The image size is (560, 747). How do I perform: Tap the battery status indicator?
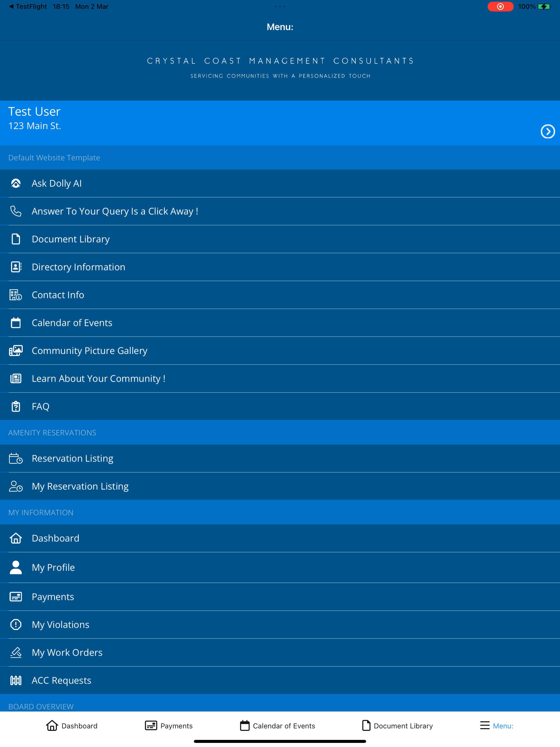pos(544,6)
